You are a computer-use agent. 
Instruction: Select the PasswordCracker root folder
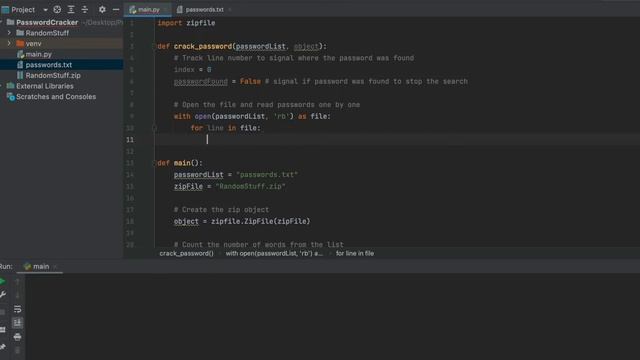pyautogui.click(x=47, y=22)
